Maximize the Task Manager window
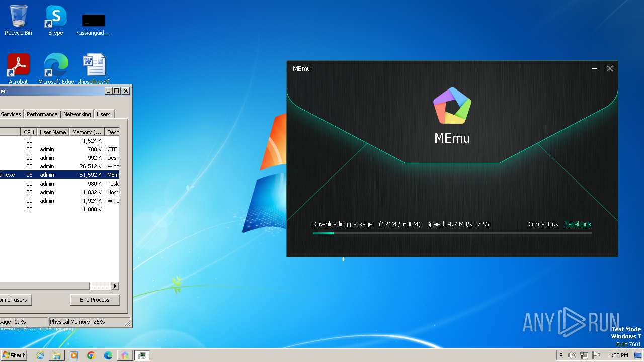Image resolution: width=644 pixels, height=362 pixels. point(117,91)
